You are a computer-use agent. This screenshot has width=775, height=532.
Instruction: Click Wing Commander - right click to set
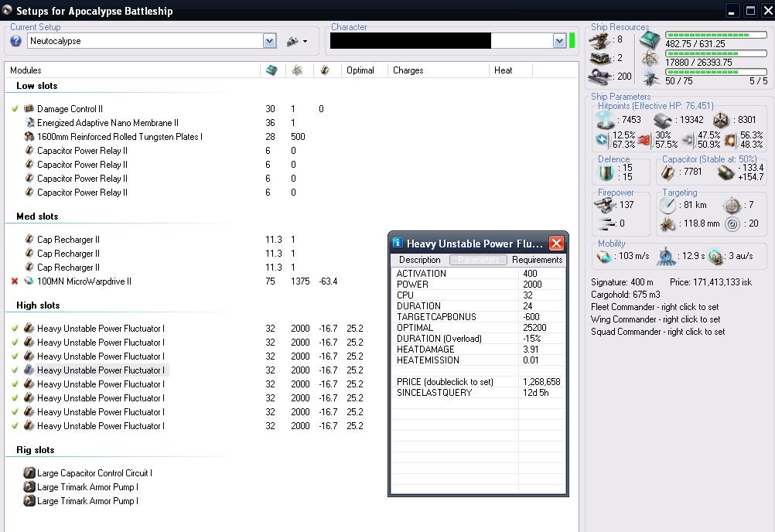tap(655, 319)
